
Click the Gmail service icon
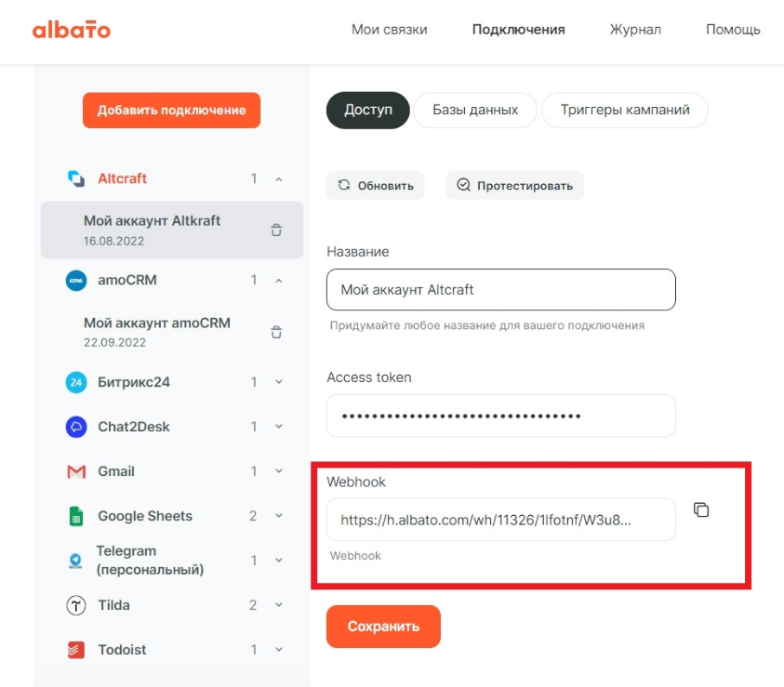point(76,471)
